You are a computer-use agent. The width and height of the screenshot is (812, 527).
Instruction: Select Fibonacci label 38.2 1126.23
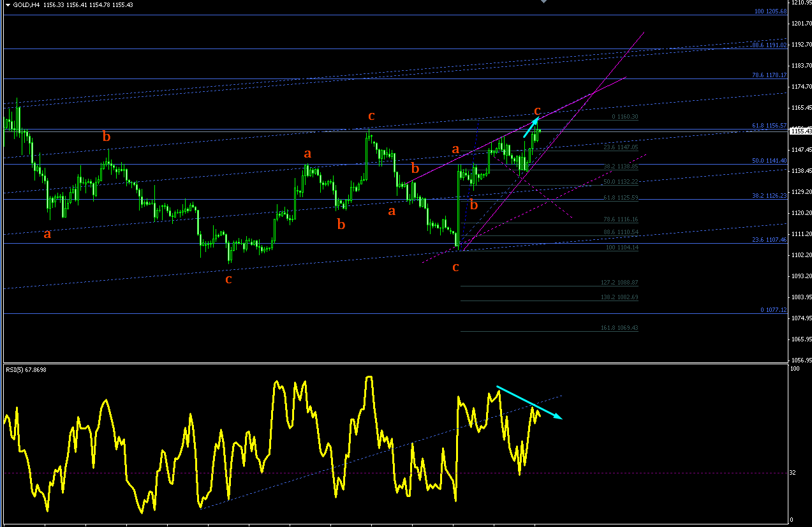[x=770, y=196]
